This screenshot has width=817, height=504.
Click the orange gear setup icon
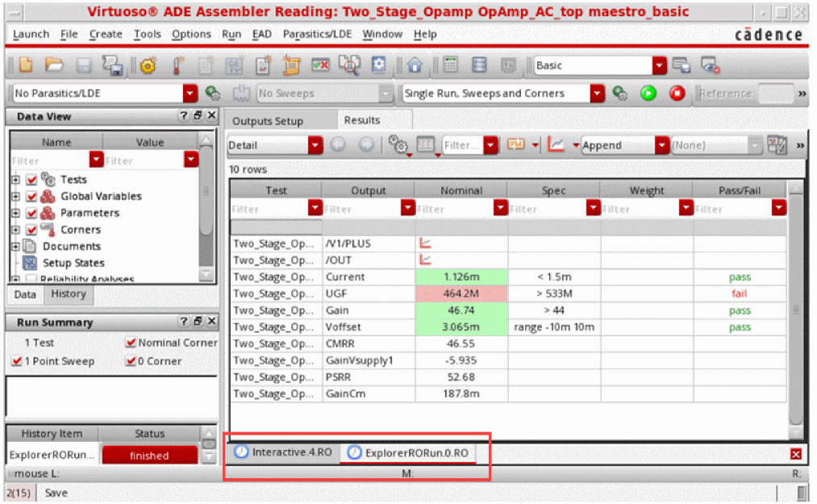click(x=148, y=65)
